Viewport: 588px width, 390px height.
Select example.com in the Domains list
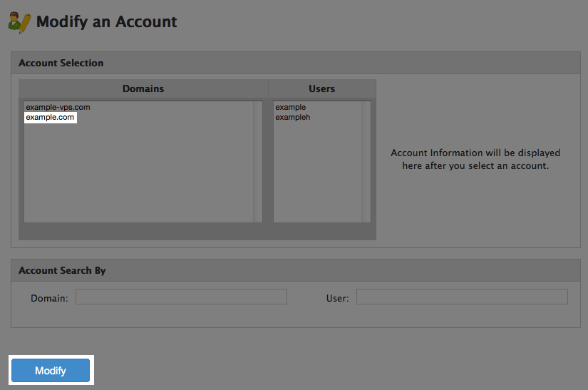(51, 118)
